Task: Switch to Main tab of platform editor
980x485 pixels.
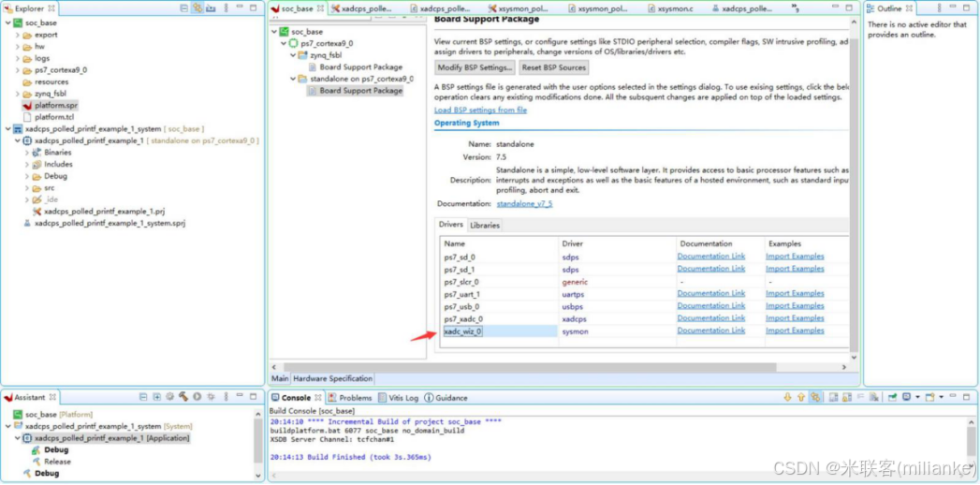Action: click(x=280, y=379)
